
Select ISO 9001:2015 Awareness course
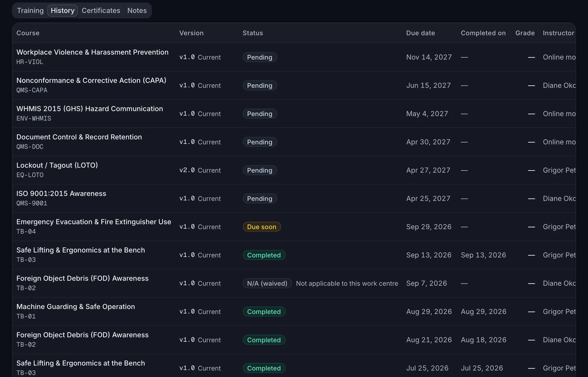[x=61, y=193]
